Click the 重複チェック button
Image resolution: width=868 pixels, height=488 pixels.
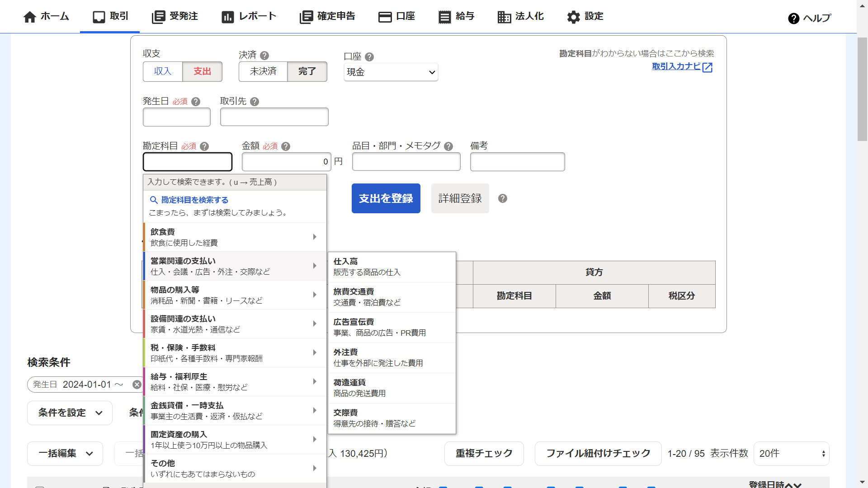click(484, 454)
